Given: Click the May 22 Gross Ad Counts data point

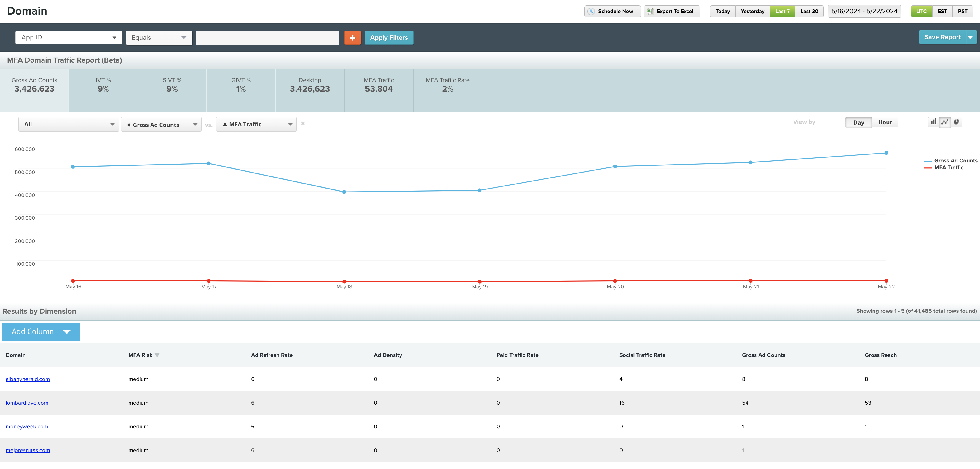Looking at the screenshot, I should 886,153.
